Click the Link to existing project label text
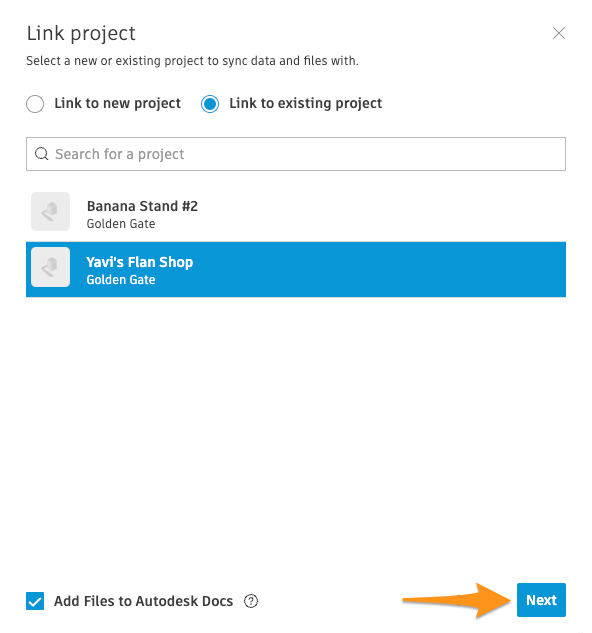Viewport: 592px width, 633px height. pos(305,103)
